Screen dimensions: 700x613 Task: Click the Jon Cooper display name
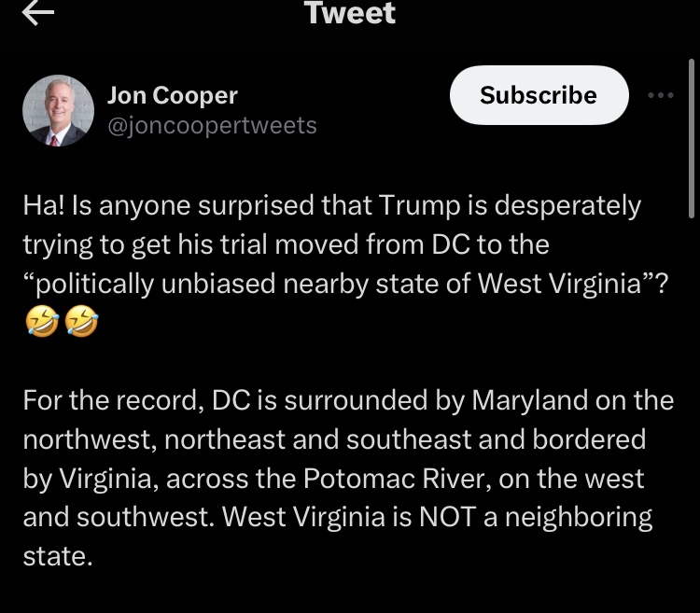coord(173,94)
